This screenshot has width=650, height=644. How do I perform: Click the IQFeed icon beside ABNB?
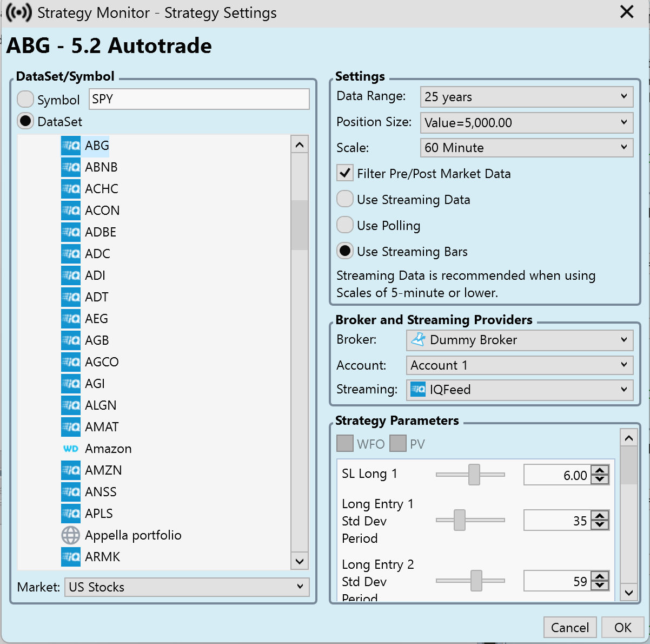(71, 167)
